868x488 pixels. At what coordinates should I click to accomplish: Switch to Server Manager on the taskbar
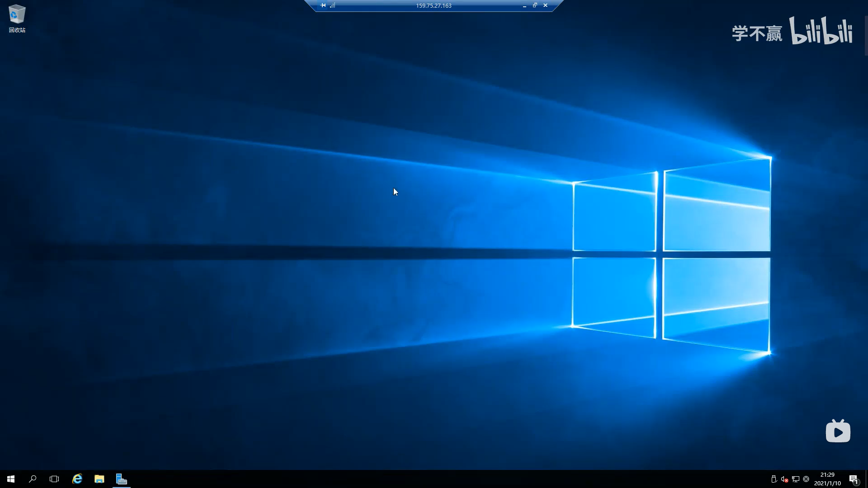click(121, 479)
